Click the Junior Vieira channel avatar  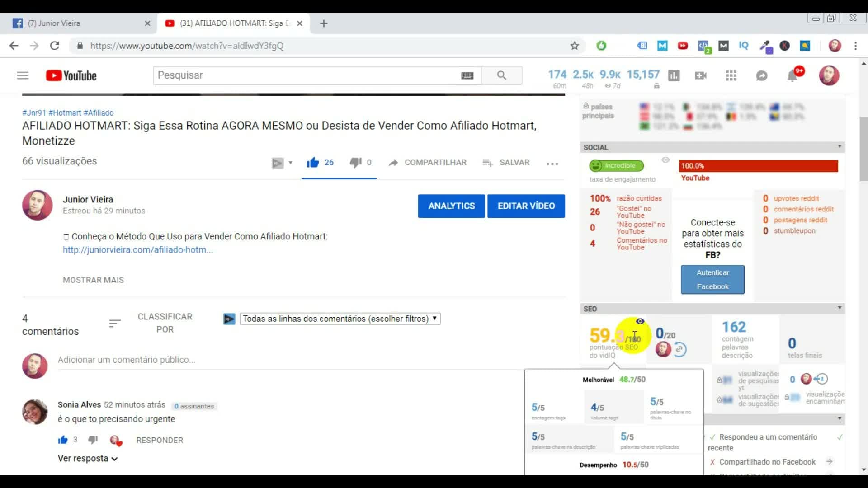click(x=37, y=205)
